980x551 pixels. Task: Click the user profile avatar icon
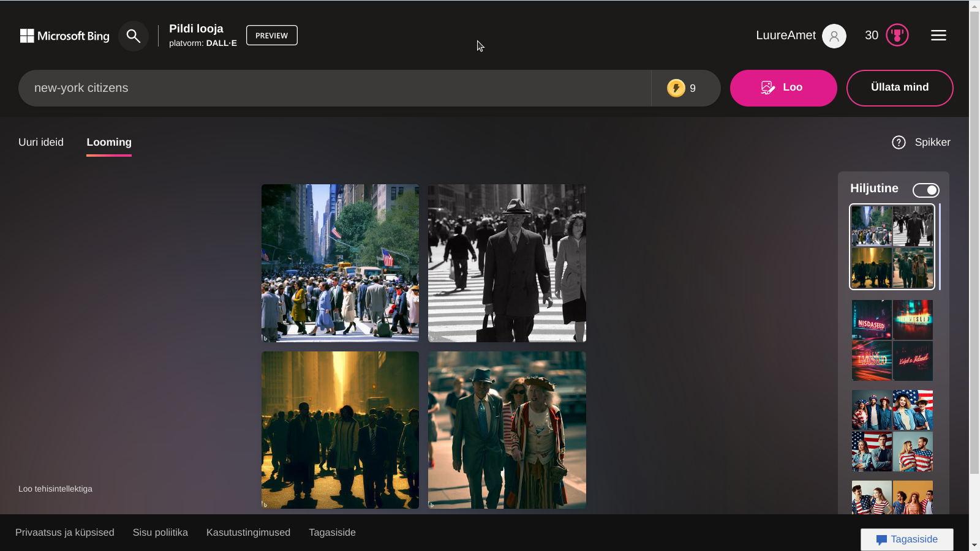(834, 36)
